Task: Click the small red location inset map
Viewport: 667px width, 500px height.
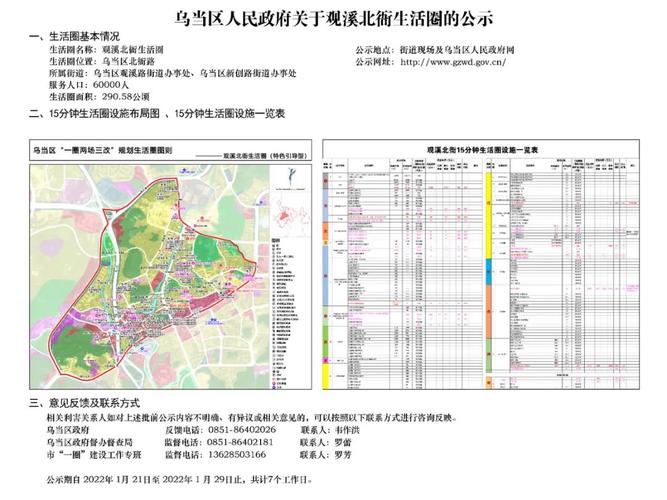Action: [291, 215]
